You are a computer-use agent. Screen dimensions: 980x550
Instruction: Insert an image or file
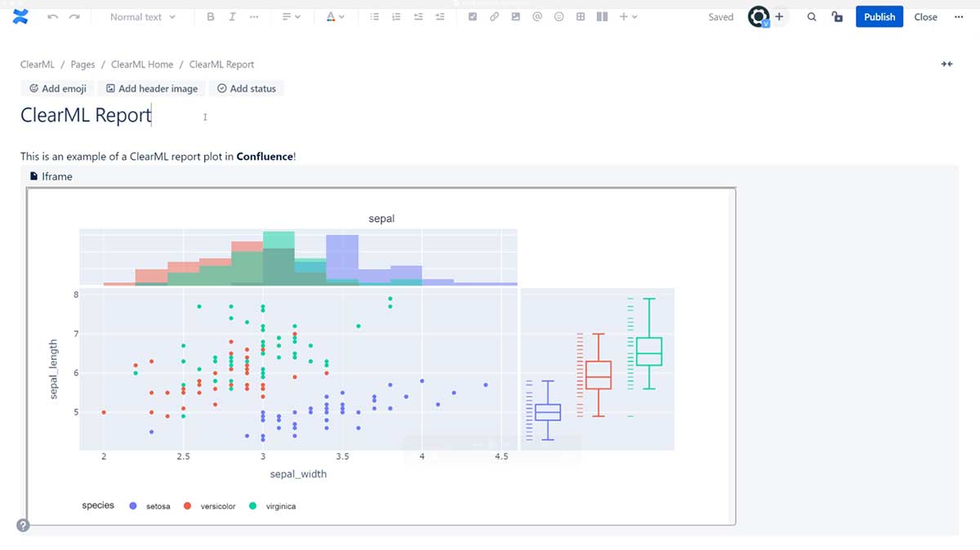[515, 16]
